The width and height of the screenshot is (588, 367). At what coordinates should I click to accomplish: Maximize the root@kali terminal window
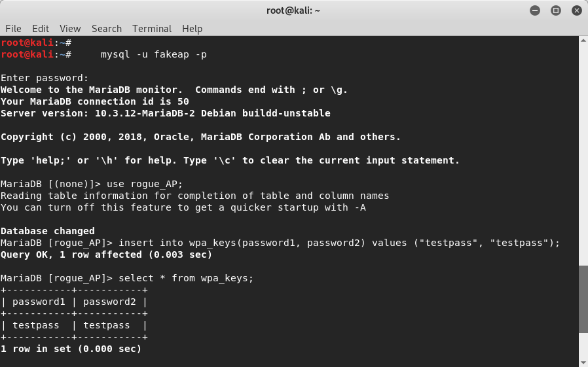(x=556, y=10)
